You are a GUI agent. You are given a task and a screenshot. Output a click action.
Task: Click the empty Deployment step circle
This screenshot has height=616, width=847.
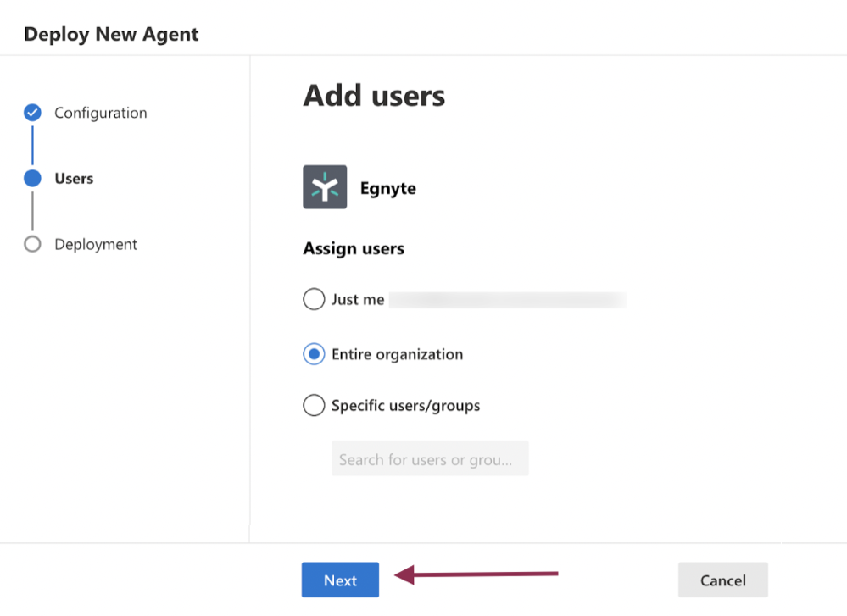coord(31,244)
